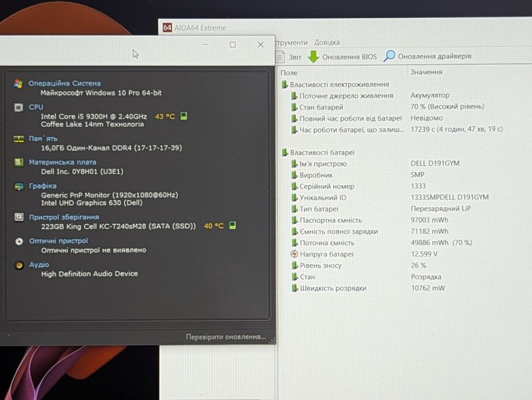This screenshot has height=400, width=532.
Task: Select the value Акумулятор
Action: pyautogui.click(x=430, y=95)
